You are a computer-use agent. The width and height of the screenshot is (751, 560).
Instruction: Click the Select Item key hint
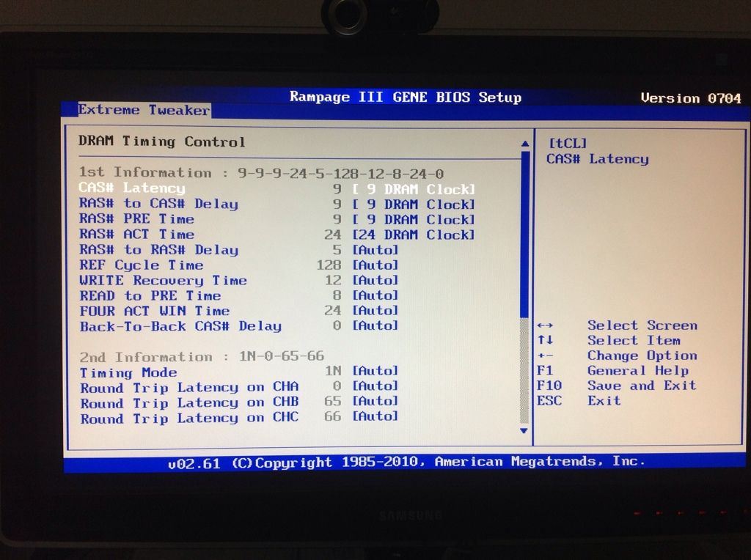click(x=609, y=340)
